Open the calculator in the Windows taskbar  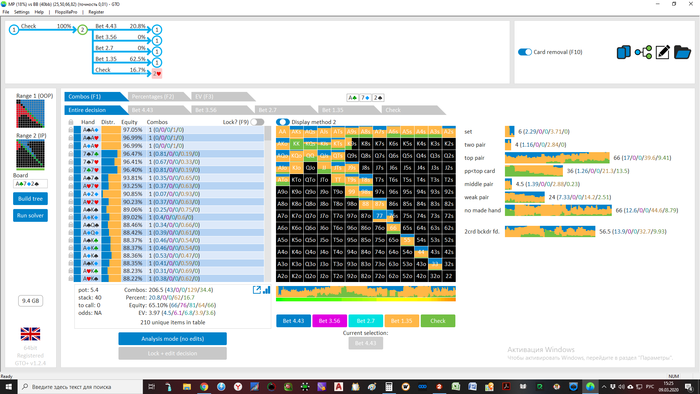389,387
